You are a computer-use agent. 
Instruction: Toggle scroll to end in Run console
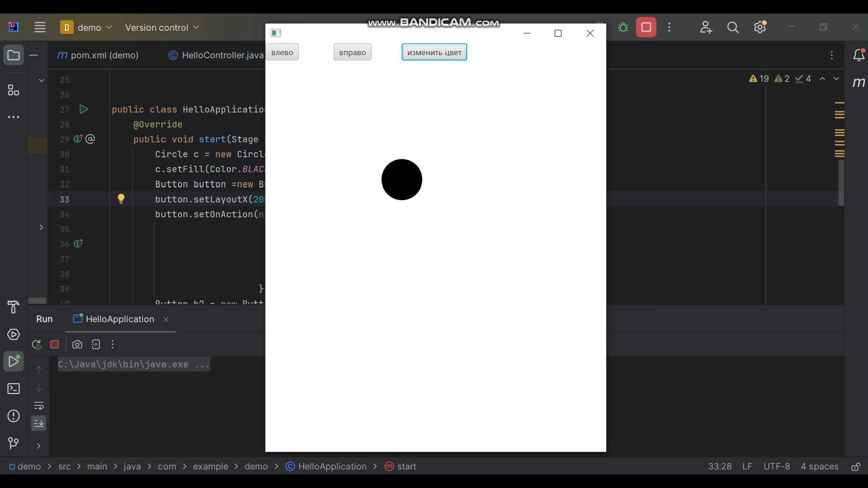click(x=39, y=423)
